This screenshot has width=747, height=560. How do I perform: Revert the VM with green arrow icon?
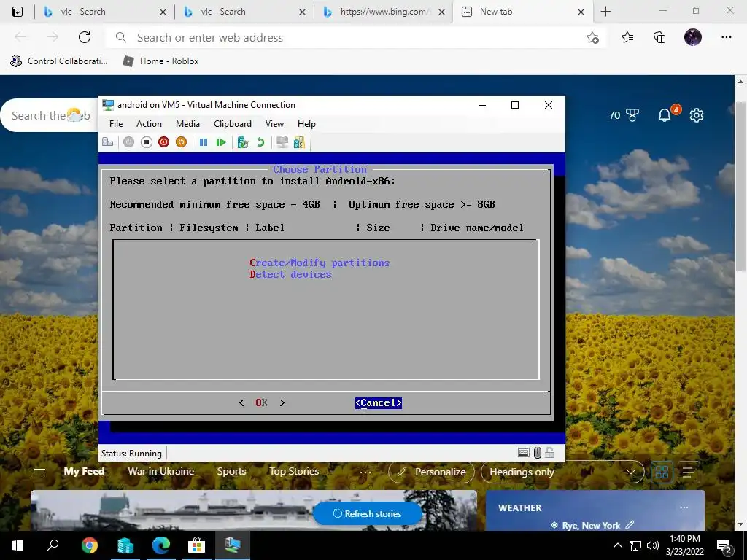click(x=260, y=142)
